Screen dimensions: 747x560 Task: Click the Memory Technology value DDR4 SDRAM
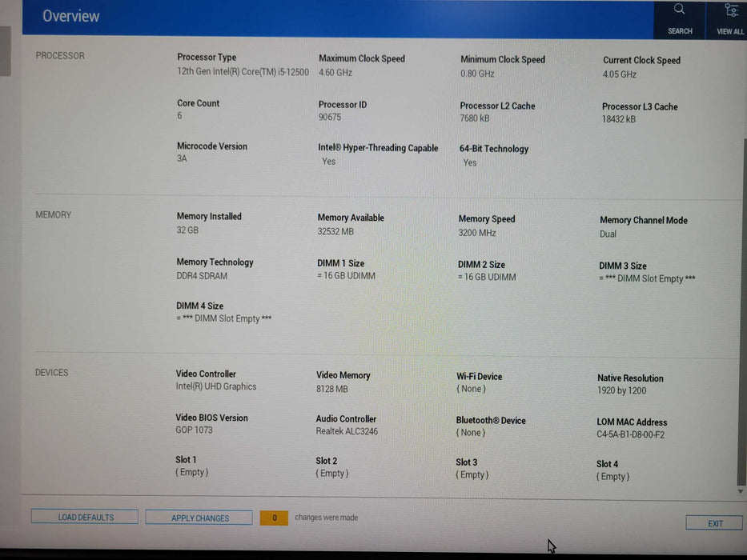[x=202, y=276]
